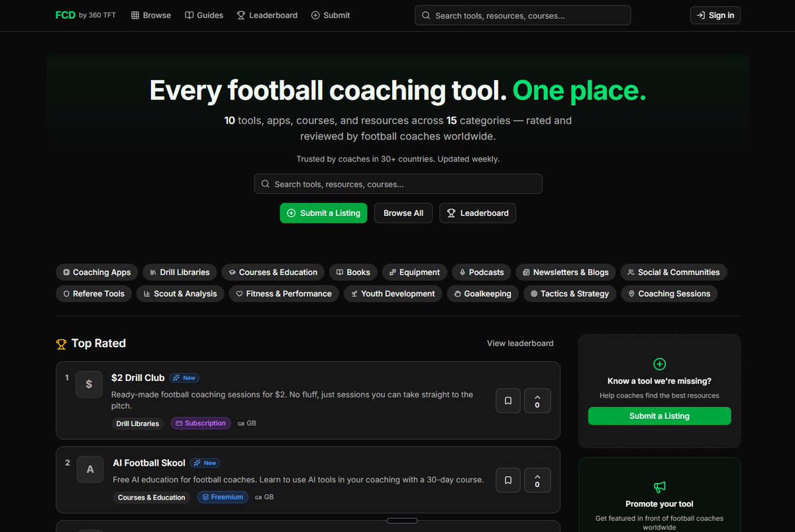Screen dimensions: 795x532
Task: Click the Know a tool we're missing heading
Action: pyautogui.click(x=659, y=381)
